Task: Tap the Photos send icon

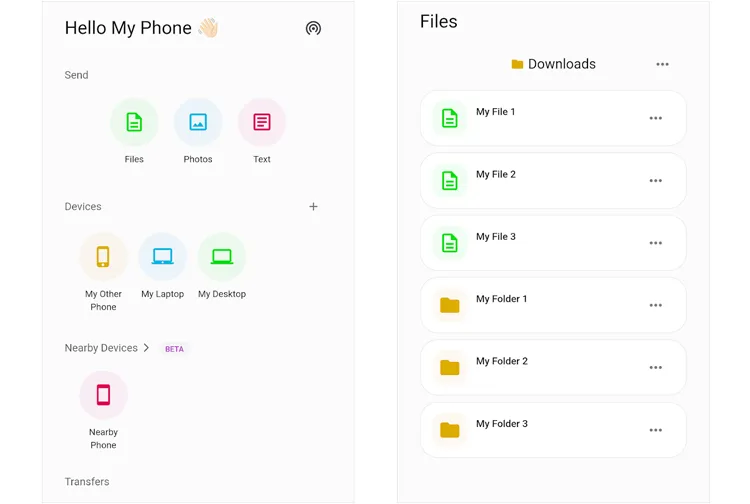Action: (x=198, y=122)
